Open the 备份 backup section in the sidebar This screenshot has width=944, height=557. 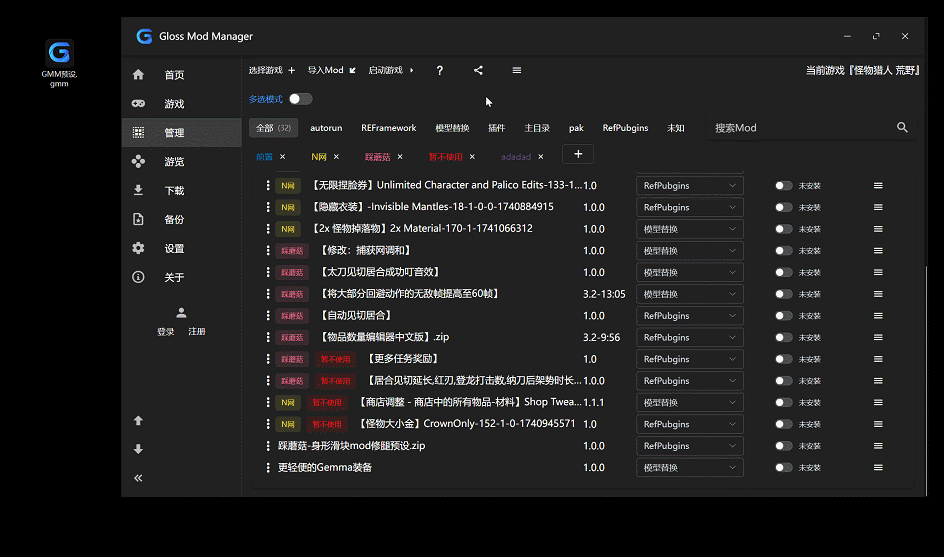[x=181, y=219]
